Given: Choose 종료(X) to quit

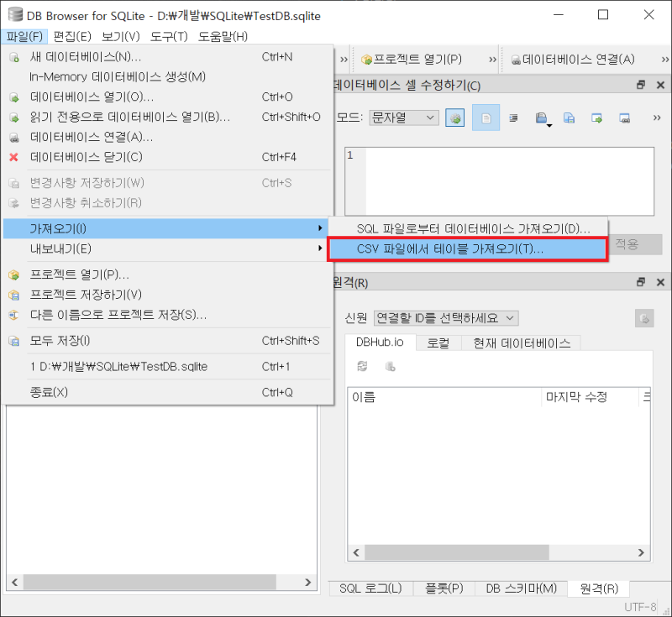Looking at the screenshot, I should [168, 392].
